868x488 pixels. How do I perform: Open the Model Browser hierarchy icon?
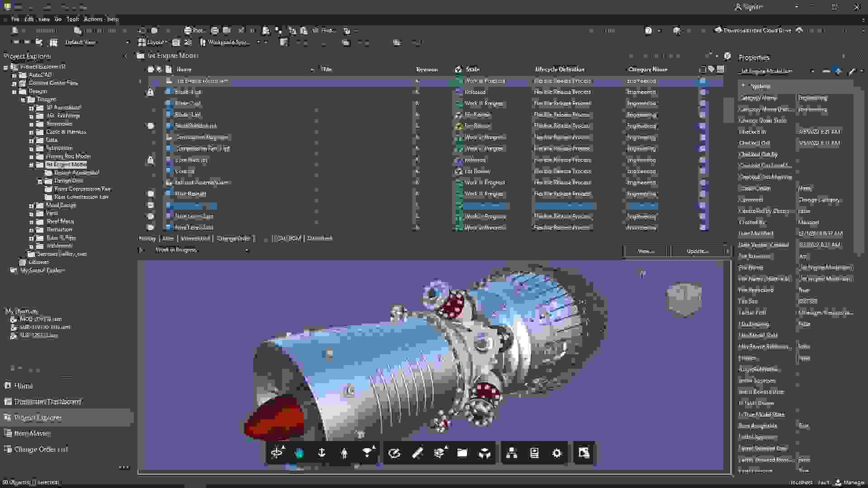[x=512, y=453]
